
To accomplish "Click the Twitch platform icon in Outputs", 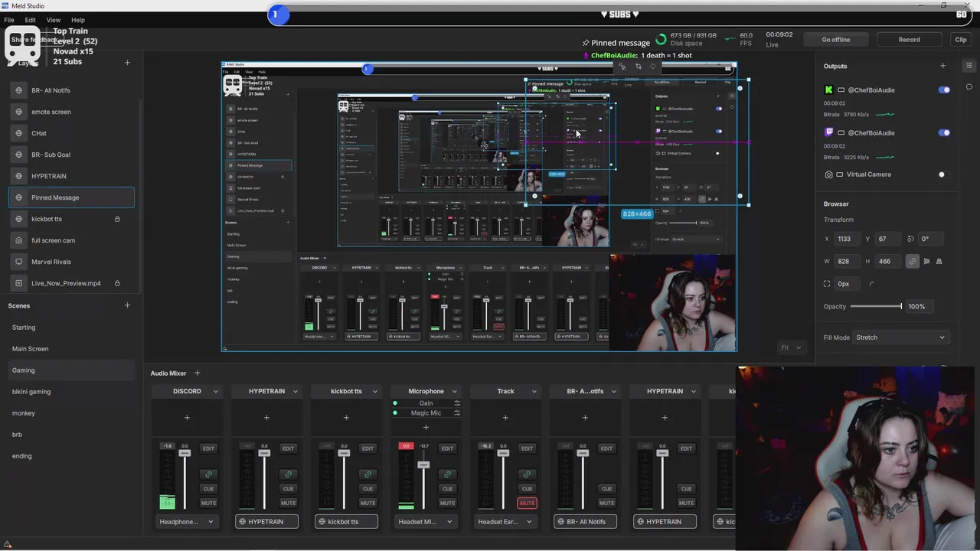I will tap(828, 133).
